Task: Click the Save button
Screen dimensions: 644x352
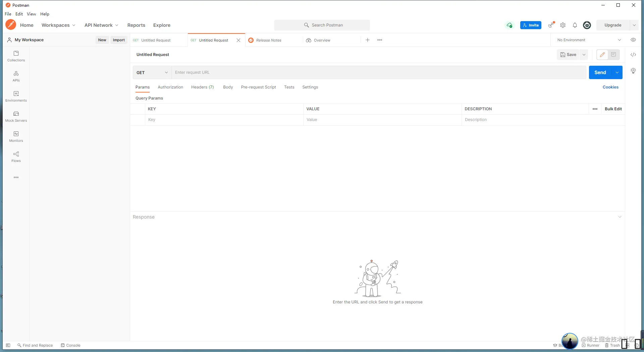Action: 569,55
